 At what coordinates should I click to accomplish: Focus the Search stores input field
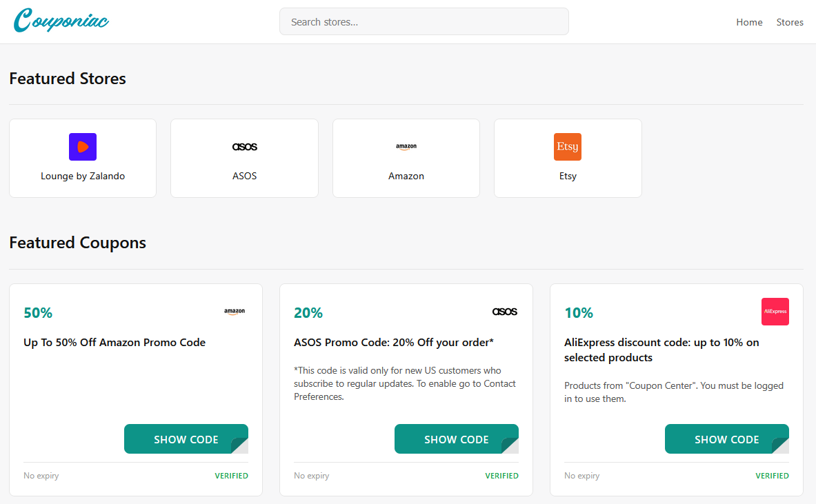[424, 21]
